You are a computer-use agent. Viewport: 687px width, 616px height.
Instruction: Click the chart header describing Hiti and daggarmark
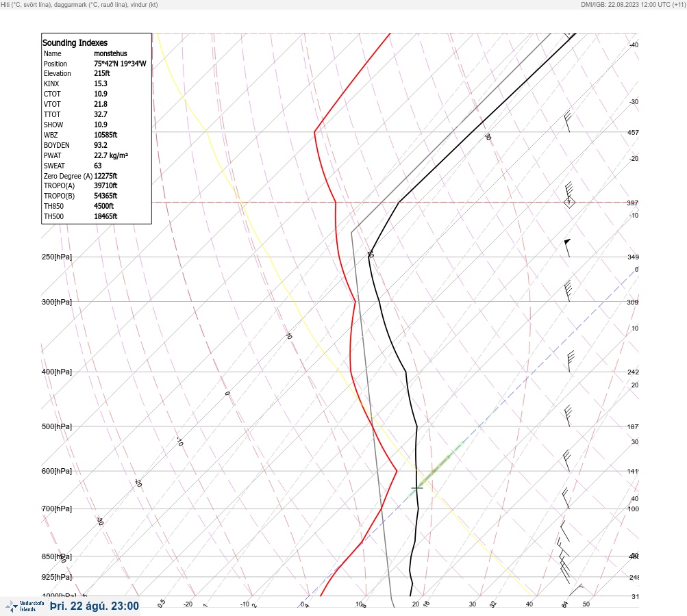pos(79,4)
